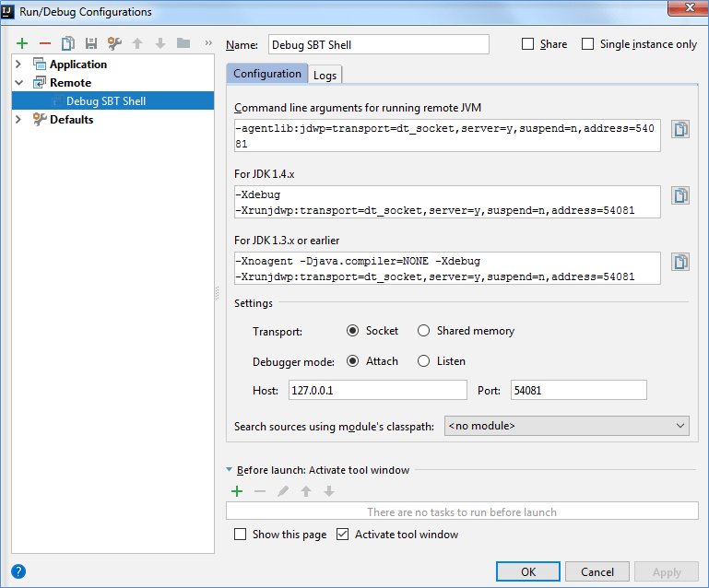Move configuration down in toolbar
This screenshot has height=588, width=709.
(160, 43)
